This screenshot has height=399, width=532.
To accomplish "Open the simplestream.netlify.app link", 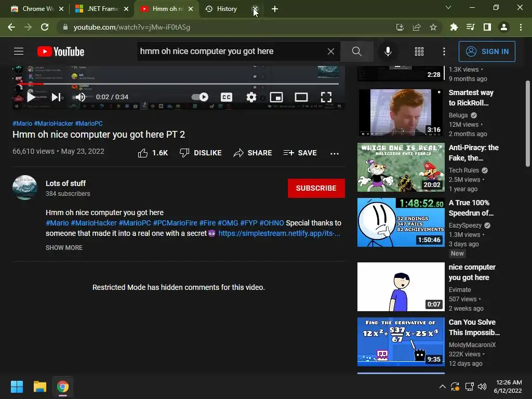I will pyautogui.click(x=279, y=233).
